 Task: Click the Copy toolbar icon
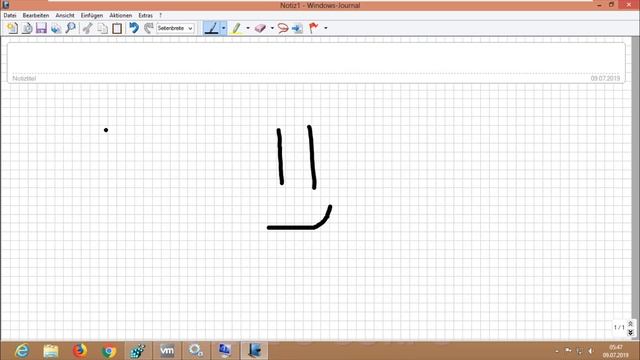pos(102,28)
